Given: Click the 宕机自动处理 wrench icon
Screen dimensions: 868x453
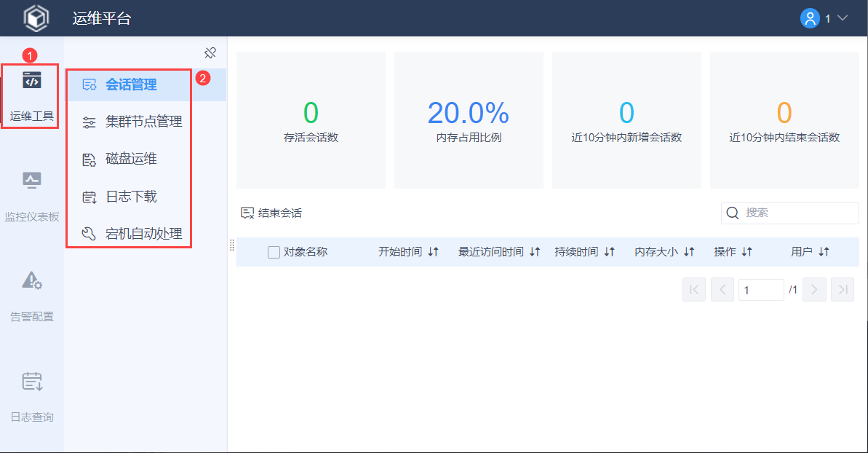Looking at the screenshot, I should (89, 234).
